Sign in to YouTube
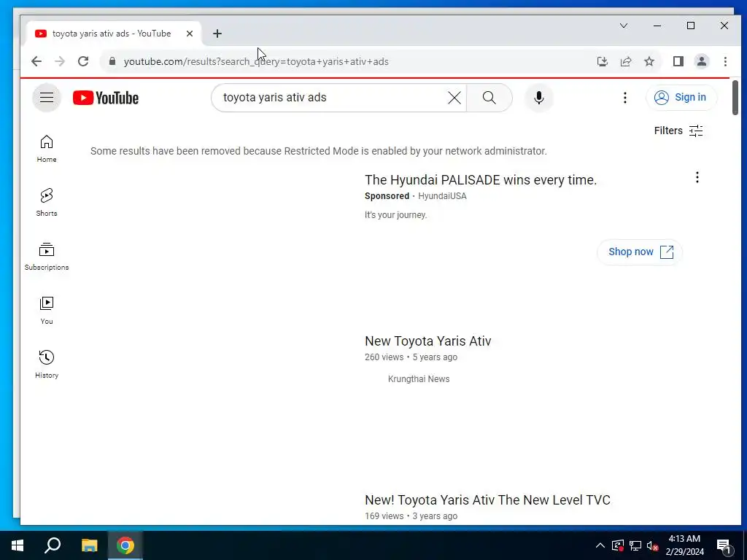The width and height of the screenshot is (747, 560). tap(681, 98)
